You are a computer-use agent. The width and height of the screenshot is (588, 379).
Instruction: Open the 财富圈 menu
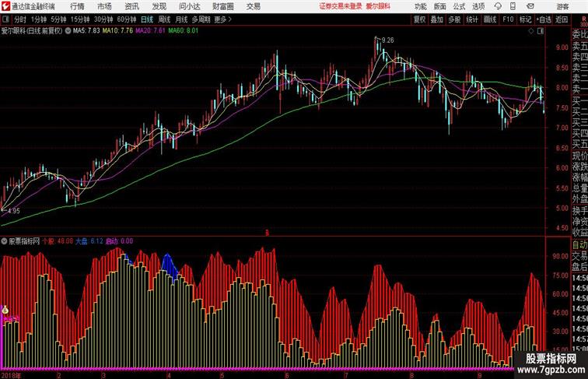point(223,6)
